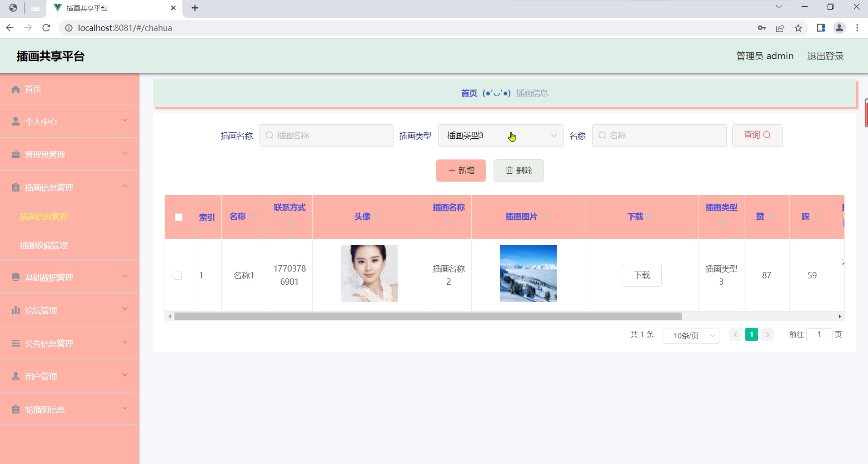Open the 插画类型 dropdown showing 插画类型3
Viewport: 868px width, 464px height.
point(501,136)
